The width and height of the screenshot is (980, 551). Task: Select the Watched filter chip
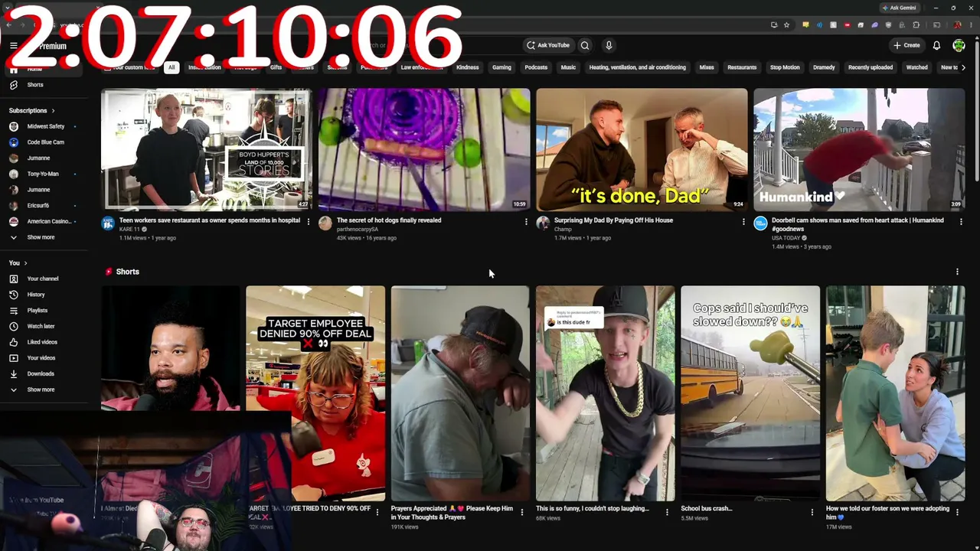[916, 67]
